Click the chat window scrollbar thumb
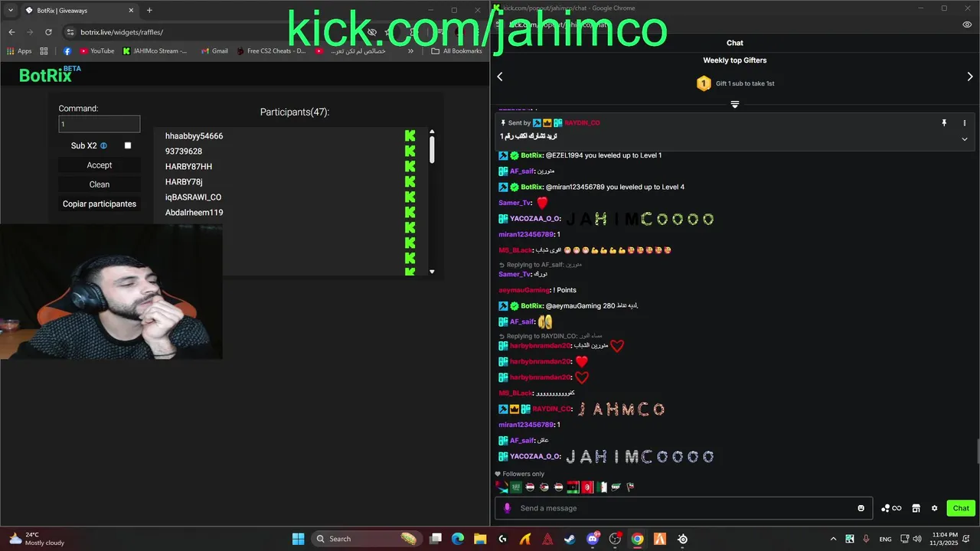Screen dimensions: 980x551 (x=977, y=452)
